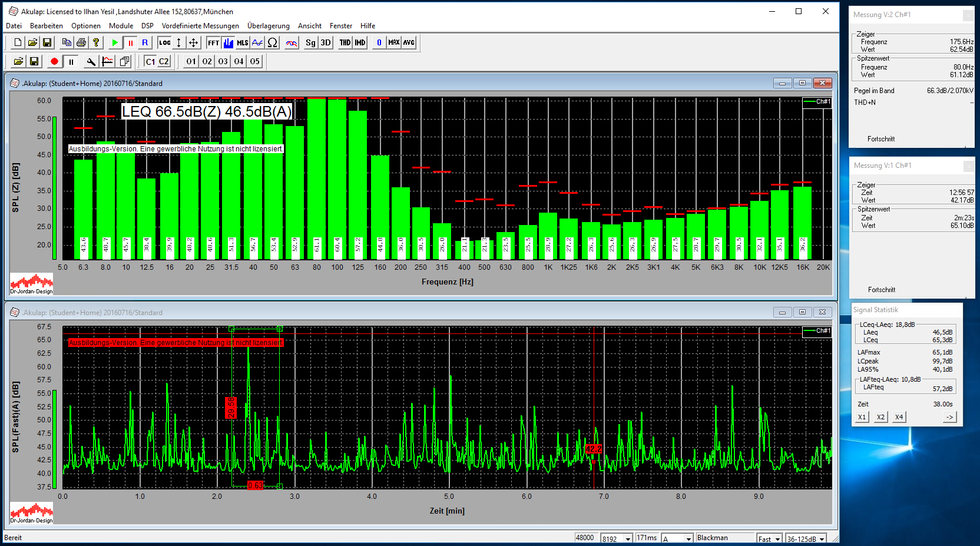Expand the 36-125dB range dropdown

(x=822, y=538)
